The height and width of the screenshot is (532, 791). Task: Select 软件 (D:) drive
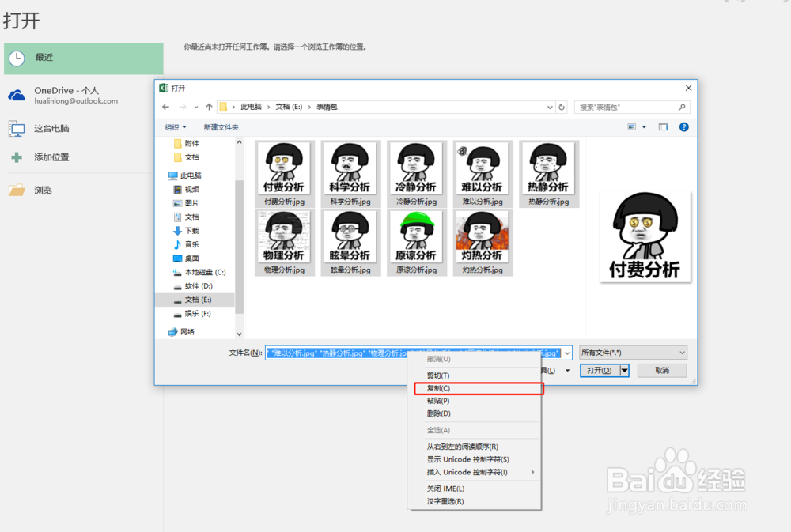(x=193, y=286)
